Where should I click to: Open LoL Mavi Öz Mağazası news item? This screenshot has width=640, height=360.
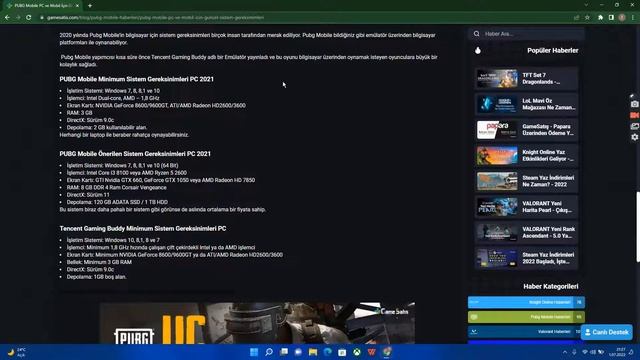point(527,104)
